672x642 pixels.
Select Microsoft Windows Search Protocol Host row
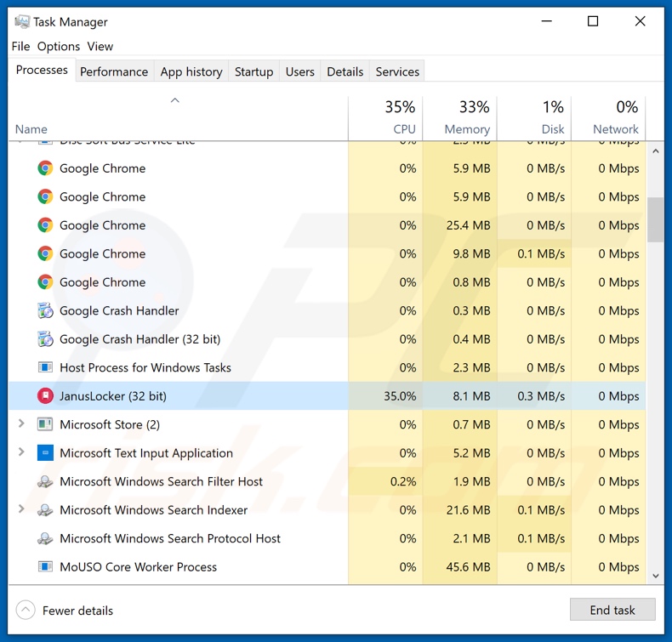tap(327, 538)
